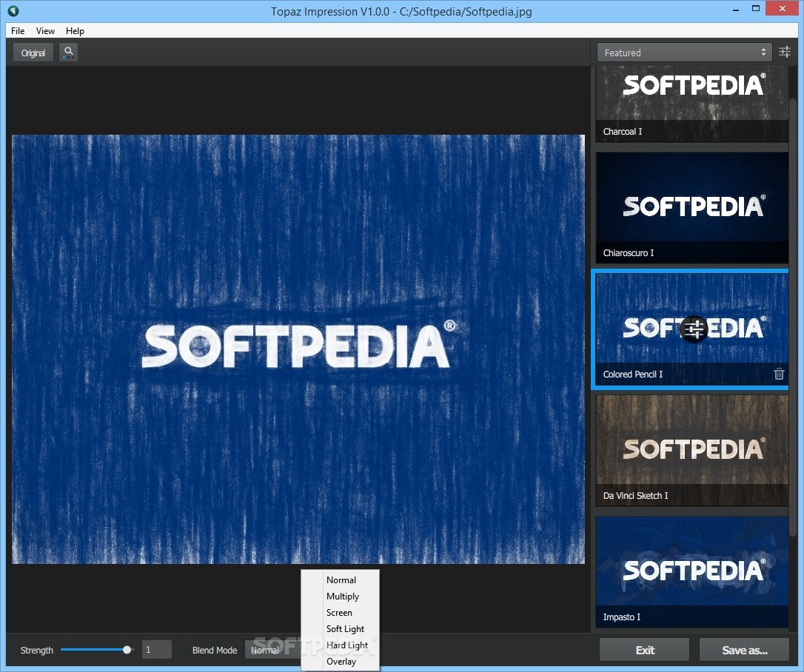Screen dimensions: 804x672
Task: Close the Topaz Impression window
Action: (x=783, y=9)
